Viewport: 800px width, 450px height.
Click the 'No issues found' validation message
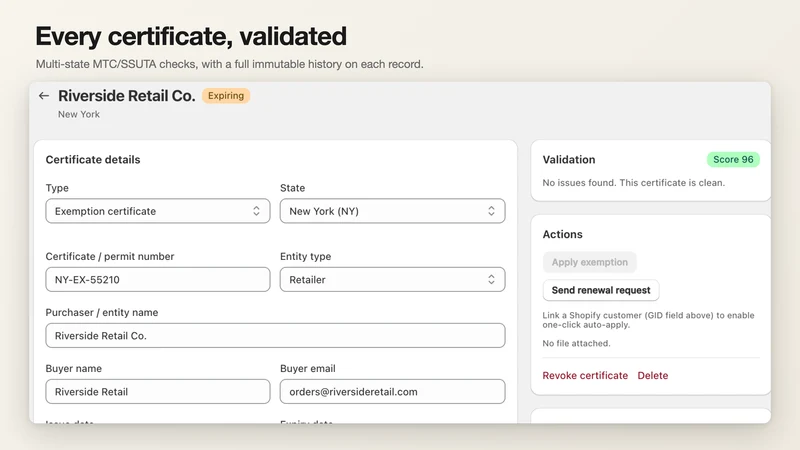(634, 183)
